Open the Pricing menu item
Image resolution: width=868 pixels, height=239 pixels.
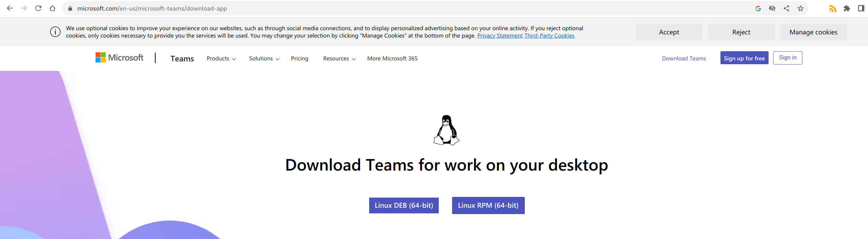click(300, 59)
